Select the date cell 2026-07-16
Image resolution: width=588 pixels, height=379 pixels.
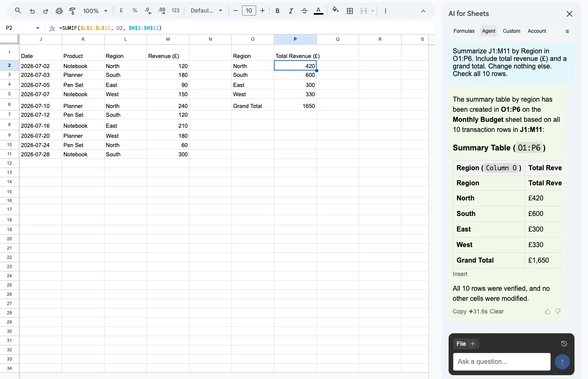pos(41,124)
